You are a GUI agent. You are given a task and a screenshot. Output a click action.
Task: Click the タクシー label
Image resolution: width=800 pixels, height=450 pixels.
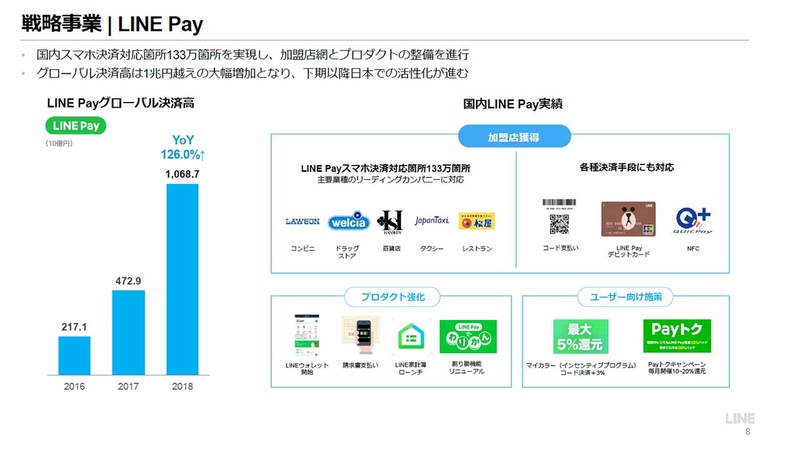432,248
